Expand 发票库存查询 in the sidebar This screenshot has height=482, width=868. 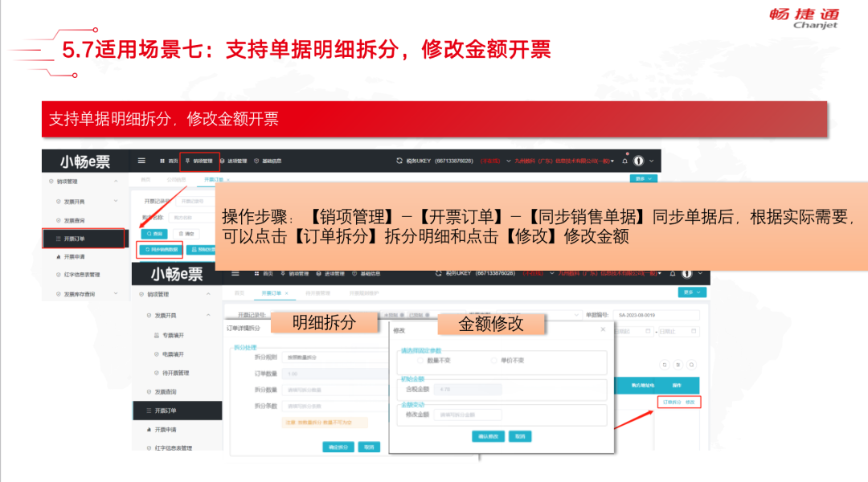tap(116, 294)
